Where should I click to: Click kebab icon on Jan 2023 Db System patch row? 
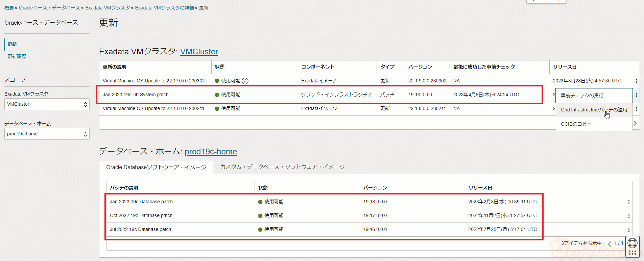636,95
